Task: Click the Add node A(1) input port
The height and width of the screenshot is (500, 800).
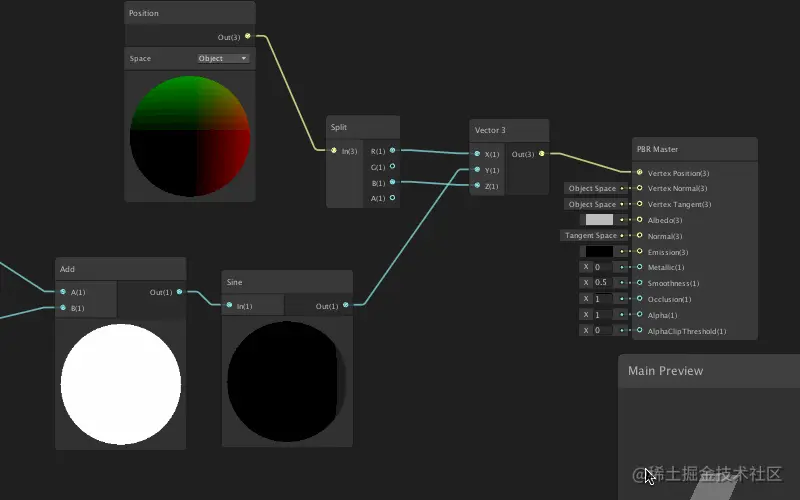Action: (63, 292)
